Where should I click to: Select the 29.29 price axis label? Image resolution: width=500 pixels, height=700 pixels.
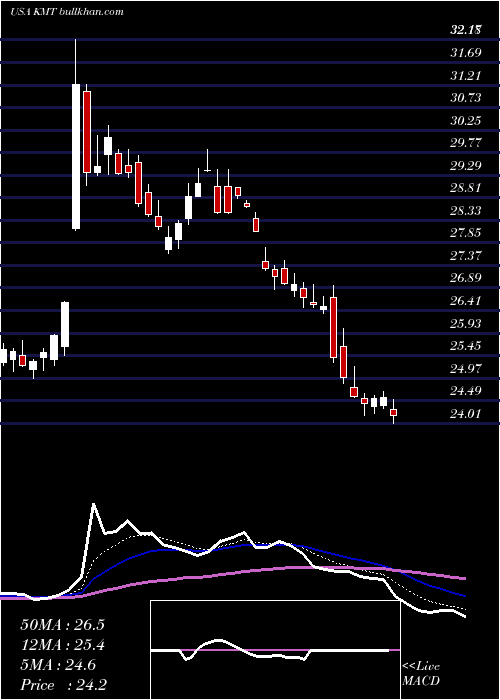click(x=466, y=166)
